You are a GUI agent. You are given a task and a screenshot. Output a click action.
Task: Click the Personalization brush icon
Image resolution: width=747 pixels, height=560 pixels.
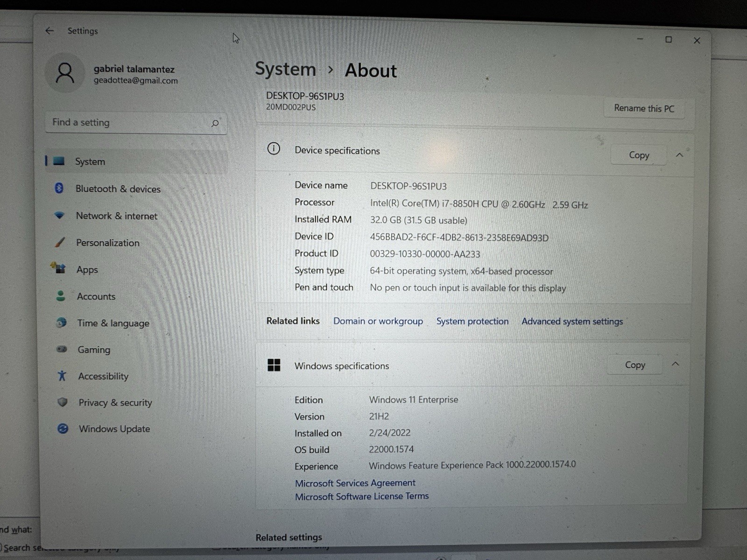[60, 242]
